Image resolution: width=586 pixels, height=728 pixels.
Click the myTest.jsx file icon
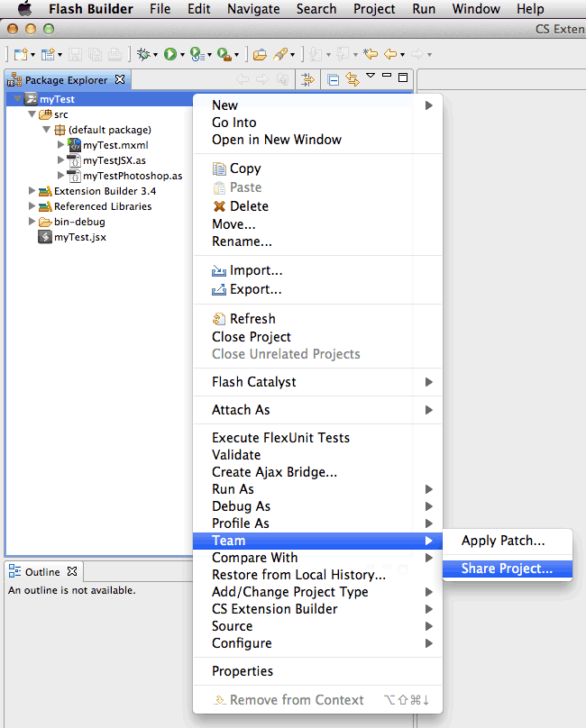coord(44,237)
